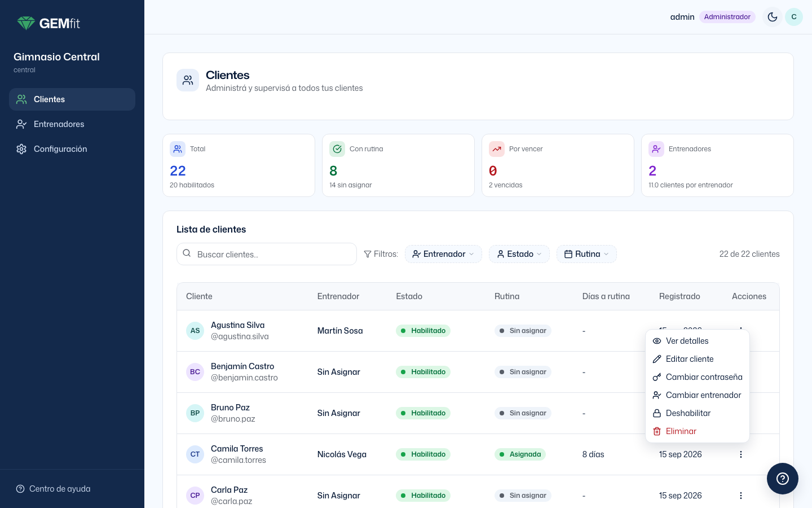Click Benjamín Castro's BC avatar

(195, 372)
